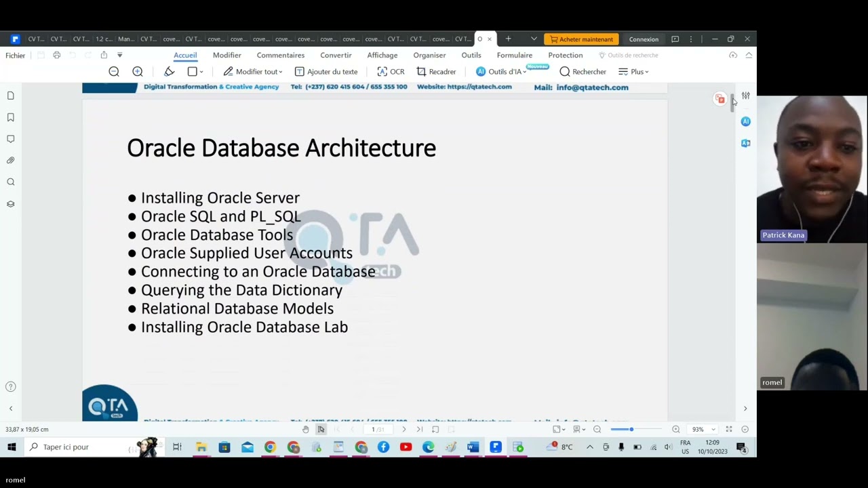Open the Fichier menu
This screenshot has height=488, width=868.
point(16,56)
